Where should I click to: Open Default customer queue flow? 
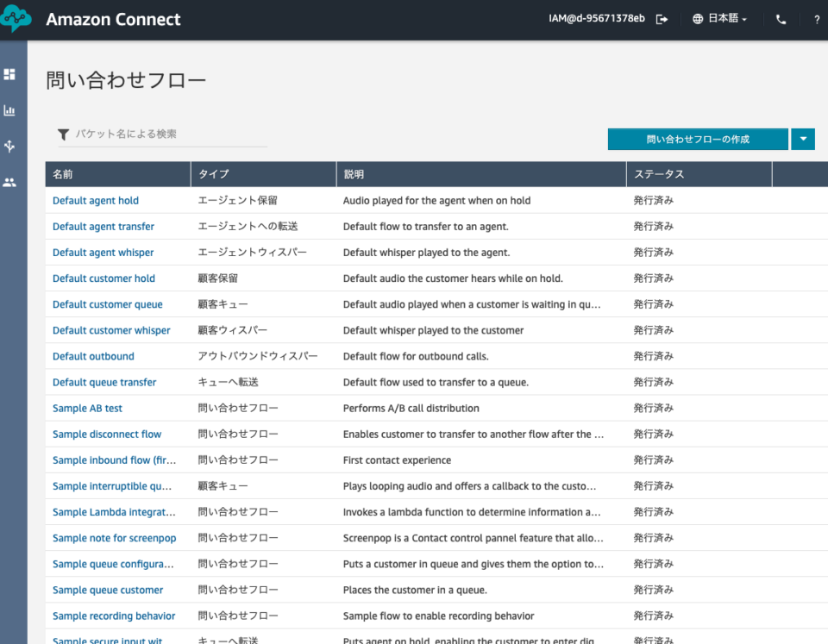tap(108, 304)
